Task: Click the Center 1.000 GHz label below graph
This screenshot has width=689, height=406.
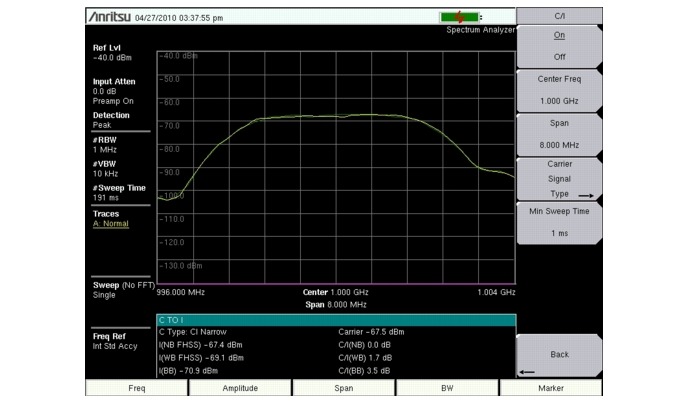Action: point(335,292)
